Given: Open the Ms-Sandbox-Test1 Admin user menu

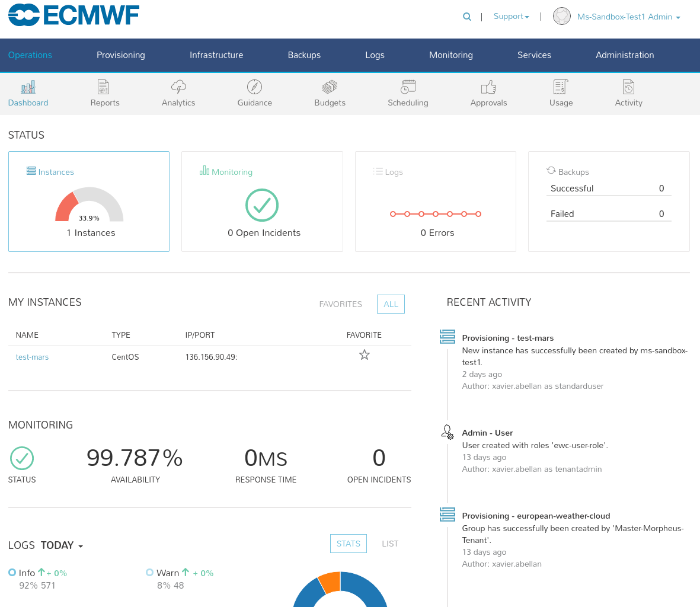Looking at the screenshot, I should tap(628, 17).
